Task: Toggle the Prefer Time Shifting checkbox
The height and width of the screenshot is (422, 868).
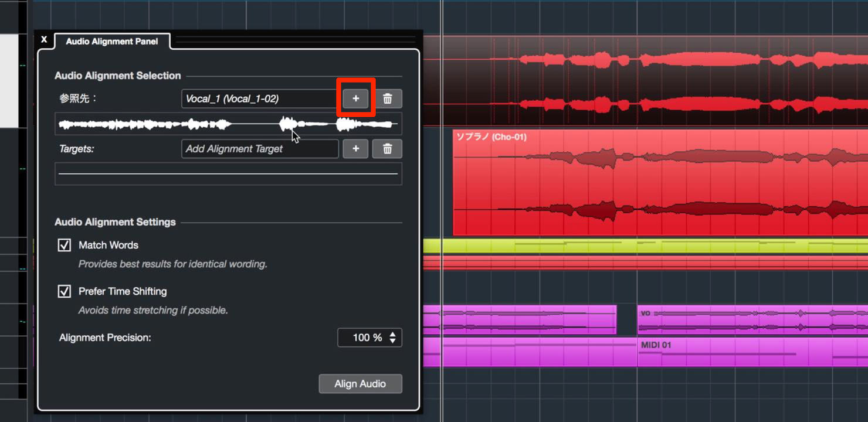Action: 65,291
